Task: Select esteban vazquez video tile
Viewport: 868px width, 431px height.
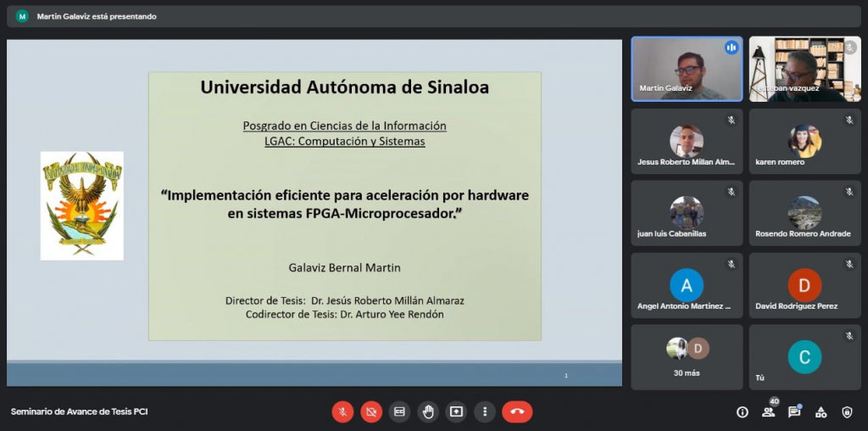Action: pos(805,70)
